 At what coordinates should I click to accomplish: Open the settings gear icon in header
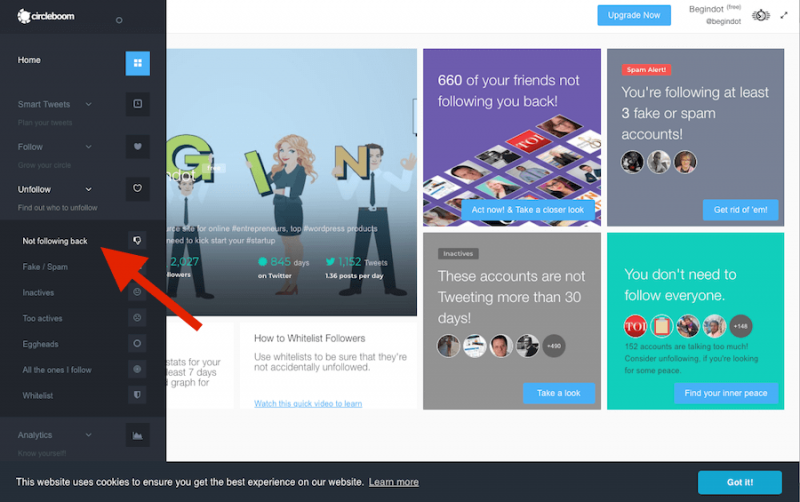(761, 15)
